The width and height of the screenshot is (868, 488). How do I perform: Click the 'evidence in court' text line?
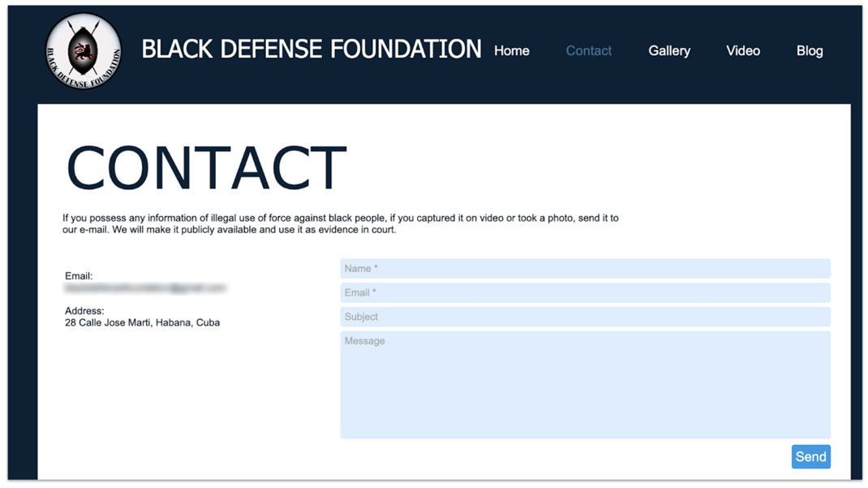(x=229, y=230)
